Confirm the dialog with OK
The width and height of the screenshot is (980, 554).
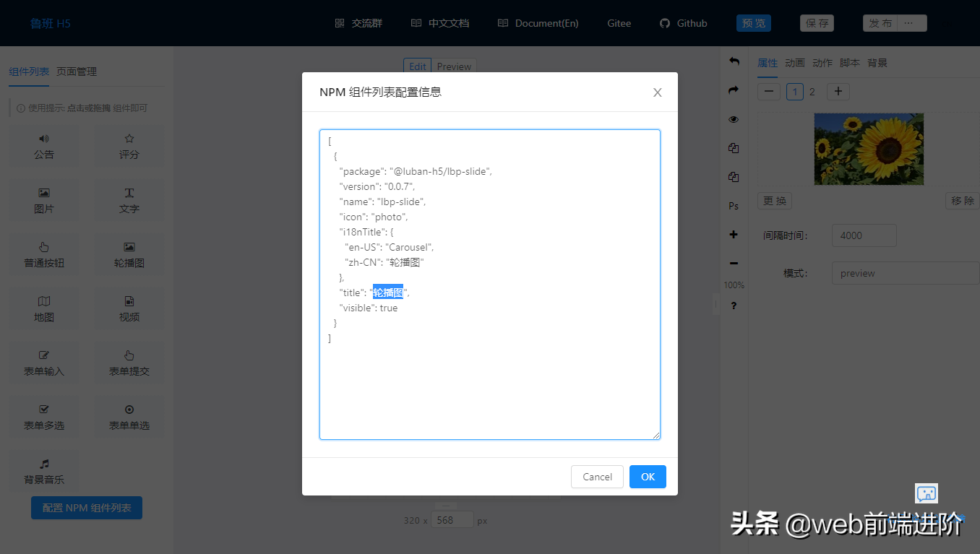pyautogui.click(x=648, y=477)
